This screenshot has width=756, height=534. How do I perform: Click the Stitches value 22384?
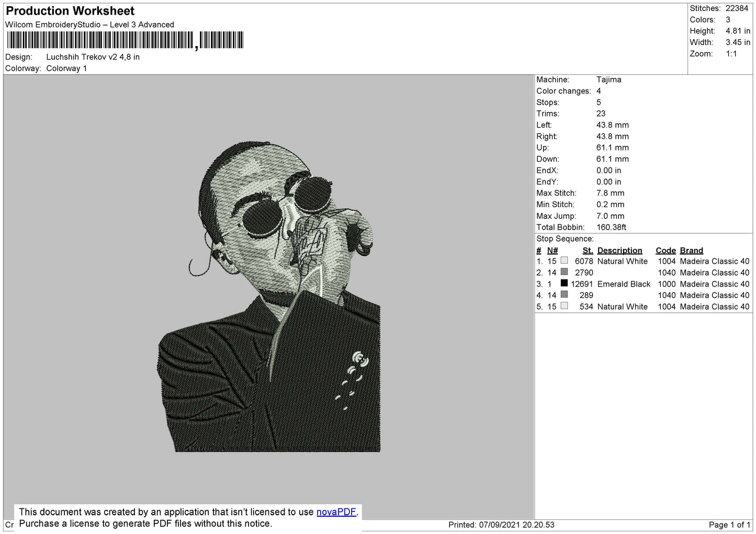coord(737,8)
